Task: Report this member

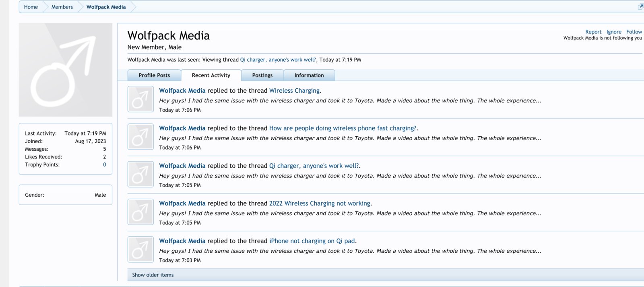Action: coord(593,32)
